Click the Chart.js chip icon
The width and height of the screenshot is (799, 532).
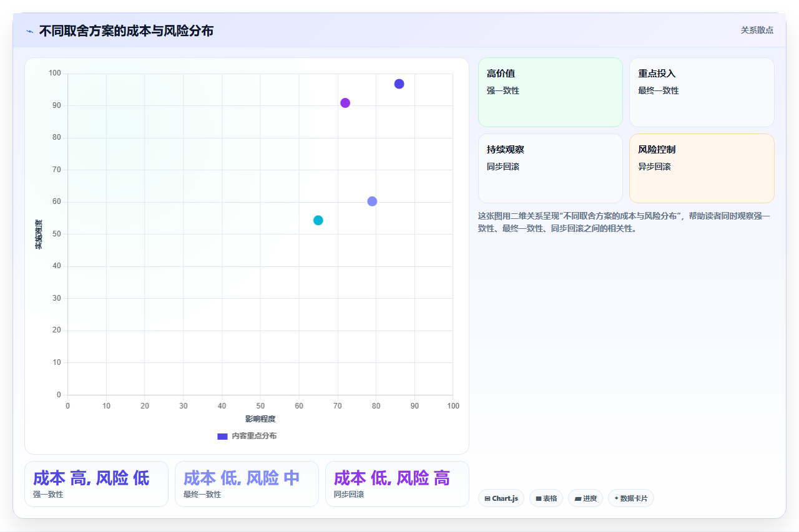pyautogui.click(x=488, y=499)
